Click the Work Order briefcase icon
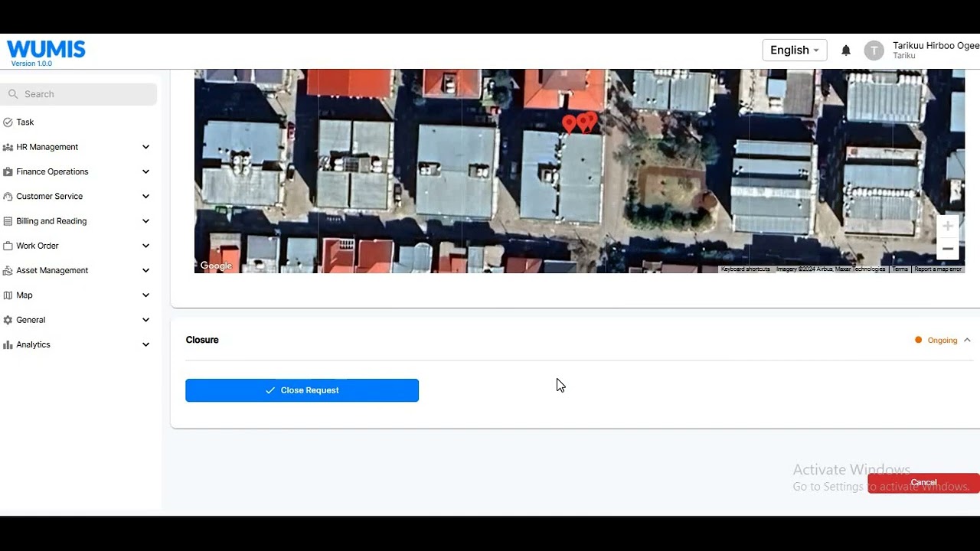Viewport: 980px width, 551px height. coord(8,246)
